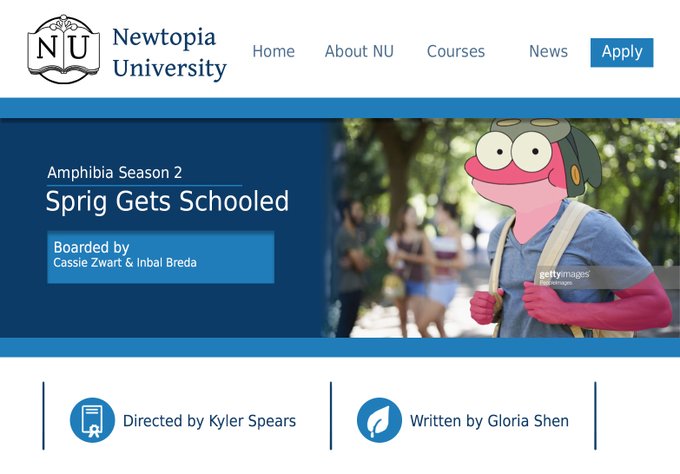680x474 pixels.
Task: Click the certificate icon beside Directed by
Action: [x=92, y=420]
